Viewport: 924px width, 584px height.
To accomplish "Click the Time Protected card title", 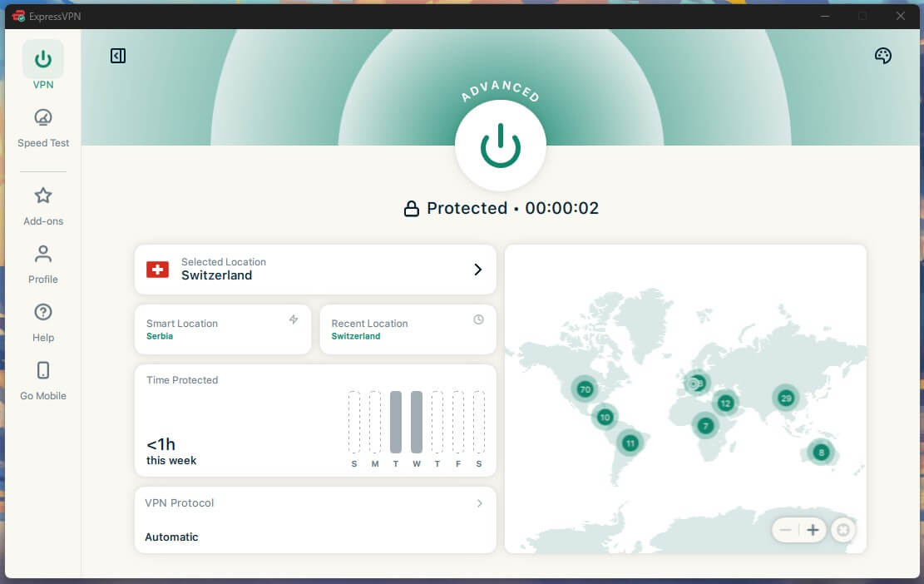I will point(182,380).
